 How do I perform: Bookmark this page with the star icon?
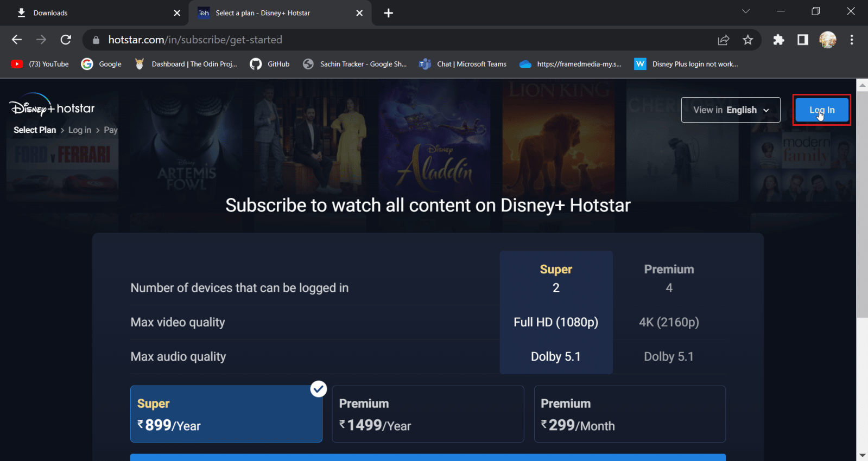click(747, 40)
